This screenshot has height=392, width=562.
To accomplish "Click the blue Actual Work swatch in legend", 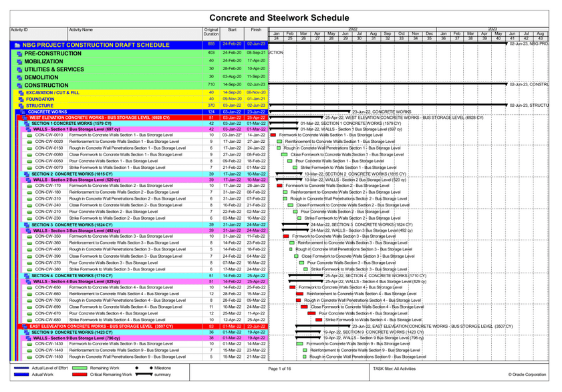I will 21,375.
